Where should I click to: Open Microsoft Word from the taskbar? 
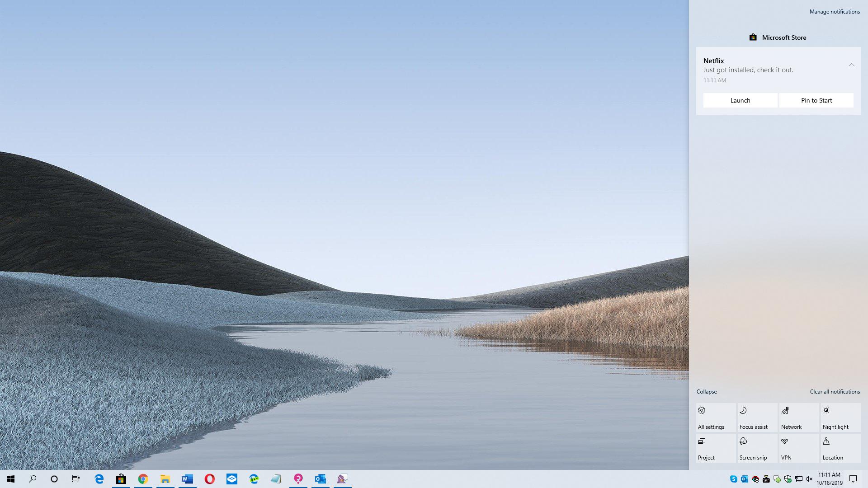point(187,479)
